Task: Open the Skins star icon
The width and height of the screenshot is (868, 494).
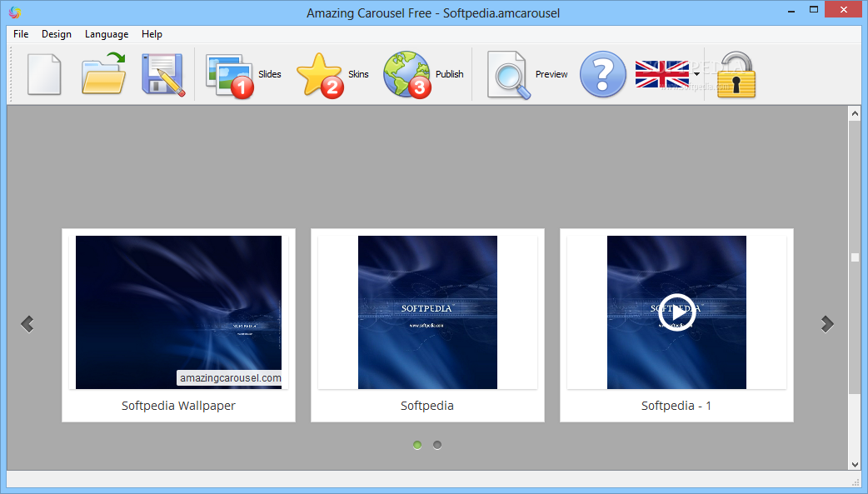Action: pyautogui.click(x=320, y=75)
